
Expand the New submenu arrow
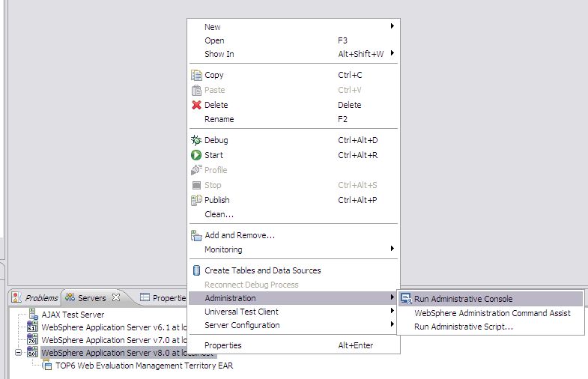pyautogui.click(x=392, y=26)
